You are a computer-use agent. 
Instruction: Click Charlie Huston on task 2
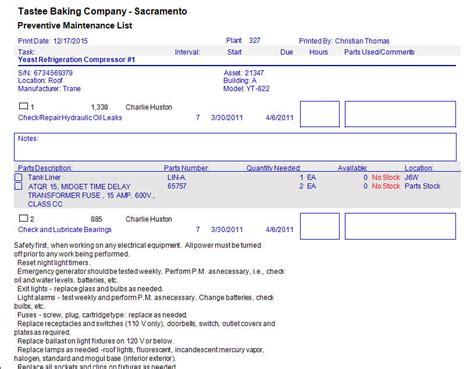click(149, 219)
